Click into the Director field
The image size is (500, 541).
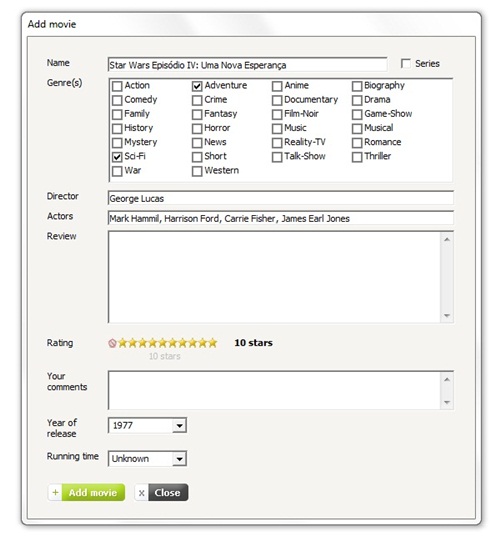tap(281, 198)
